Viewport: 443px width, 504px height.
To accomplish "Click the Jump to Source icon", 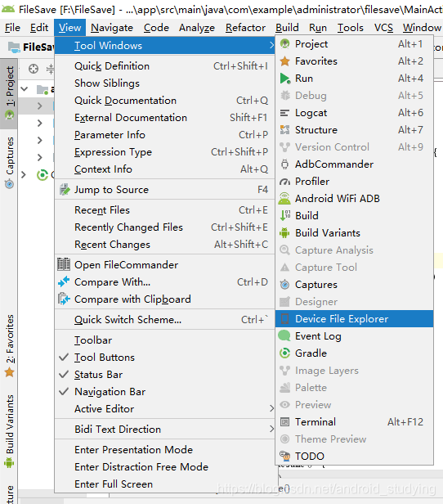I will point(65,190).
